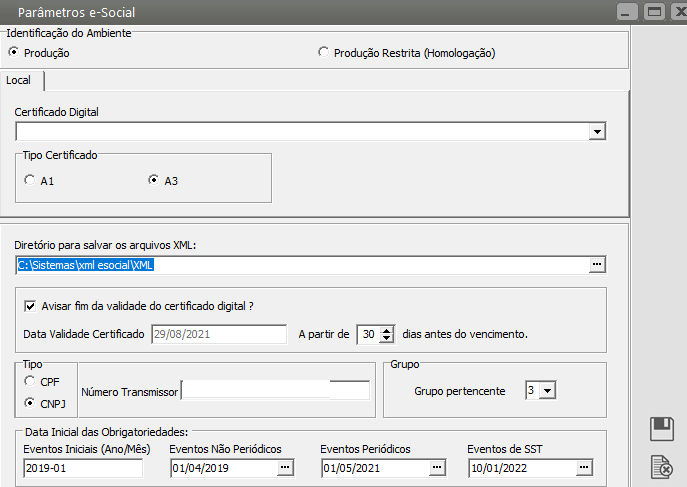Open the Grupo pertencente dropdown

(x=547, y=391)
